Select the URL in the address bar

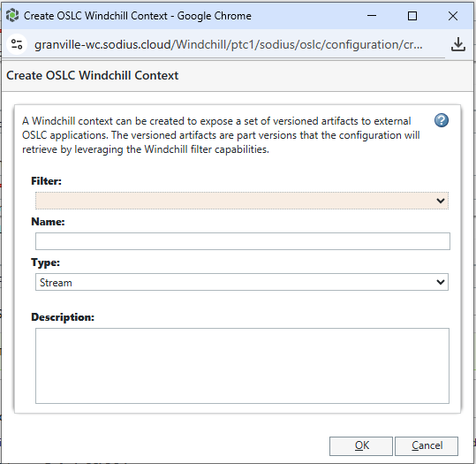tap(228, 45)
